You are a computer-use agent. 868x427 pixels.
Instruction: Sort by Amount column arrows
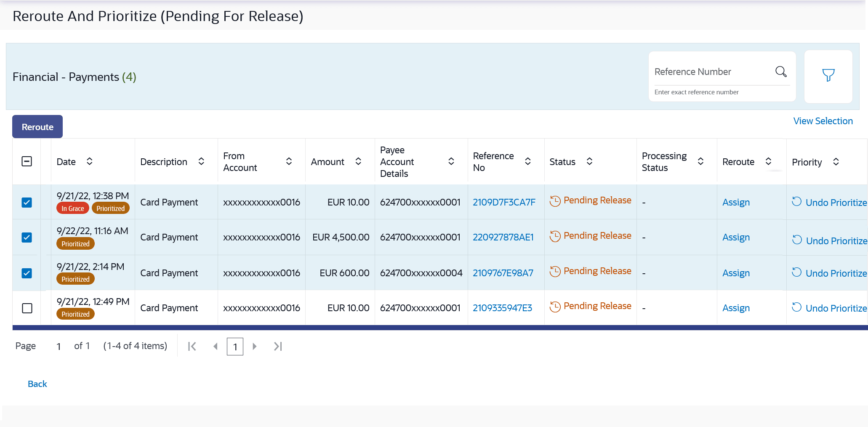[358, 161]
